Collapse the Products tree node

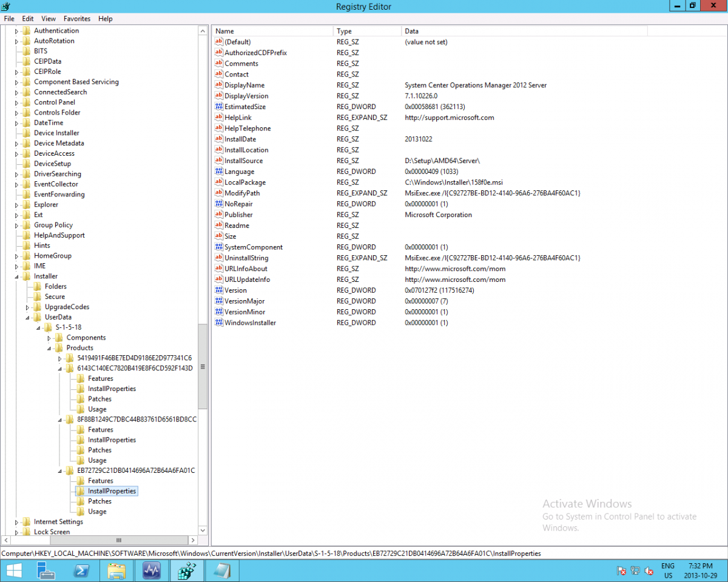(50, 348)
